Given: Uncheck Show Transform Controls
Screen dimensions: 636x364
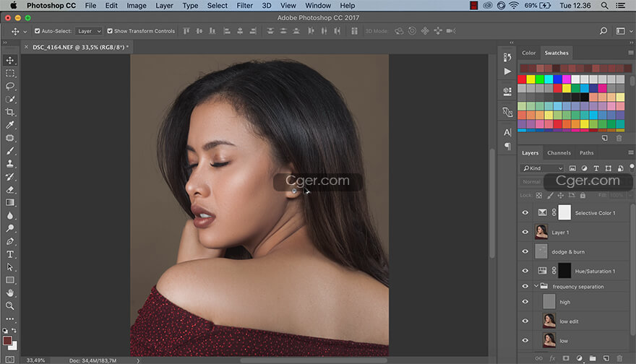Looking at the screenshot, I should pos(110,31).
